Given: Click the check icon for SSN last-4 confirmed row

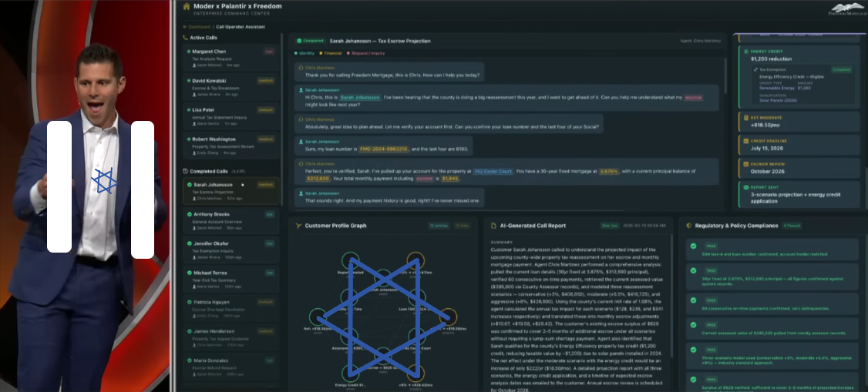Looking at the screenshot, I should (692, 246).
